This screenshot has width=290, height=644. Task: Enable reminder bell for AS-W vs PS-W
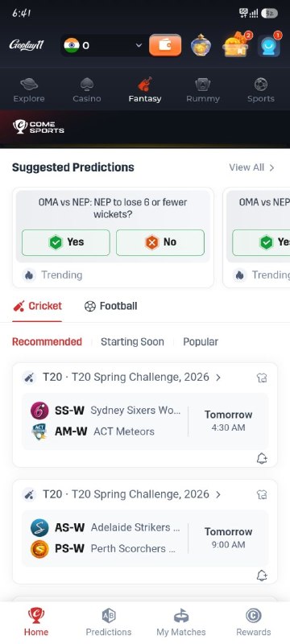click(262, 576)
